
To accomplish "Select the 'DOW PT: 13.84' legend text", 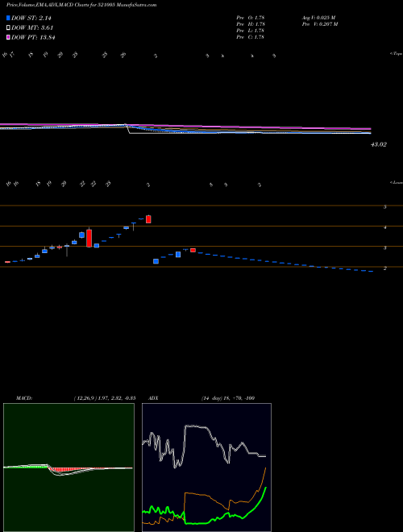I will click(x=33, y=37).
